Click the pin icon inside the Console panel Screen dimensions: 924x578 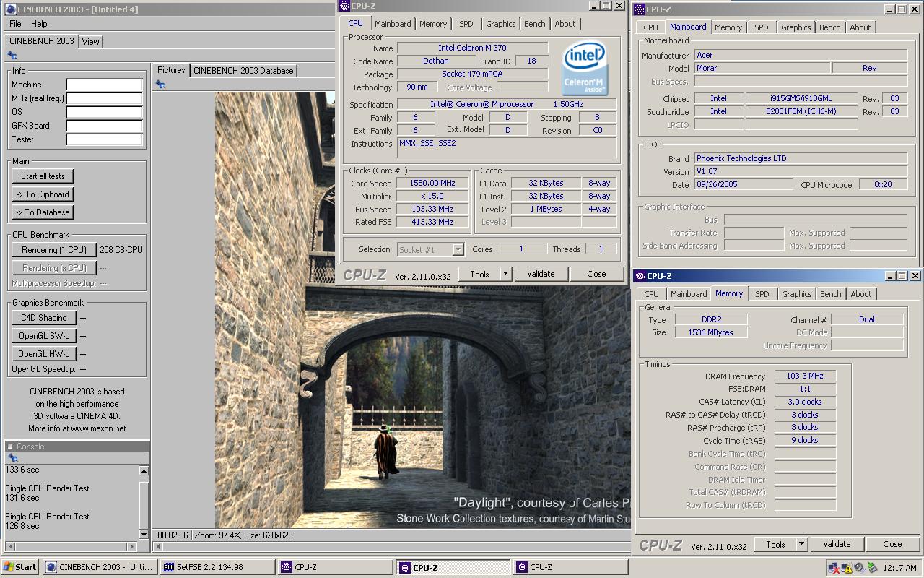click(12, 458)
